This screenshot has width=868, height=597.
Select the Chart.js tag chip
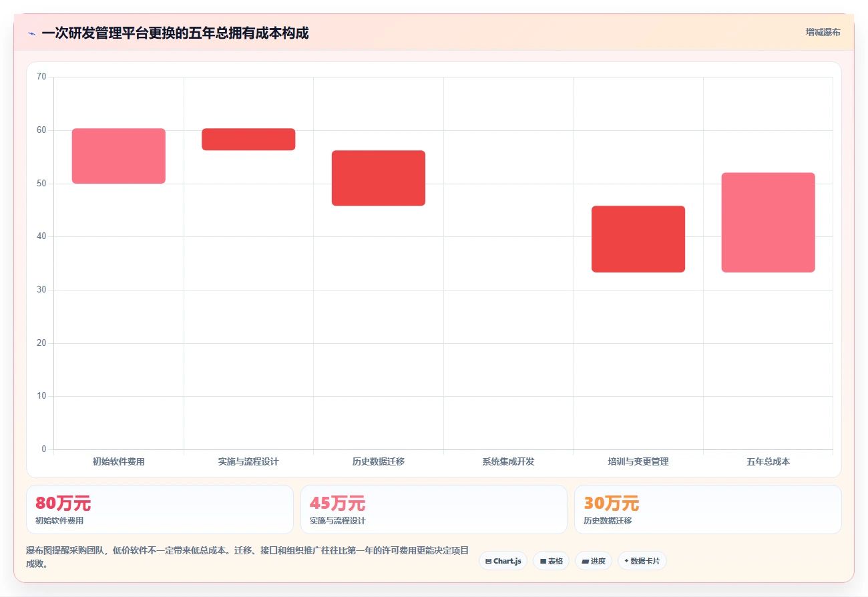(x=503, y=561)
